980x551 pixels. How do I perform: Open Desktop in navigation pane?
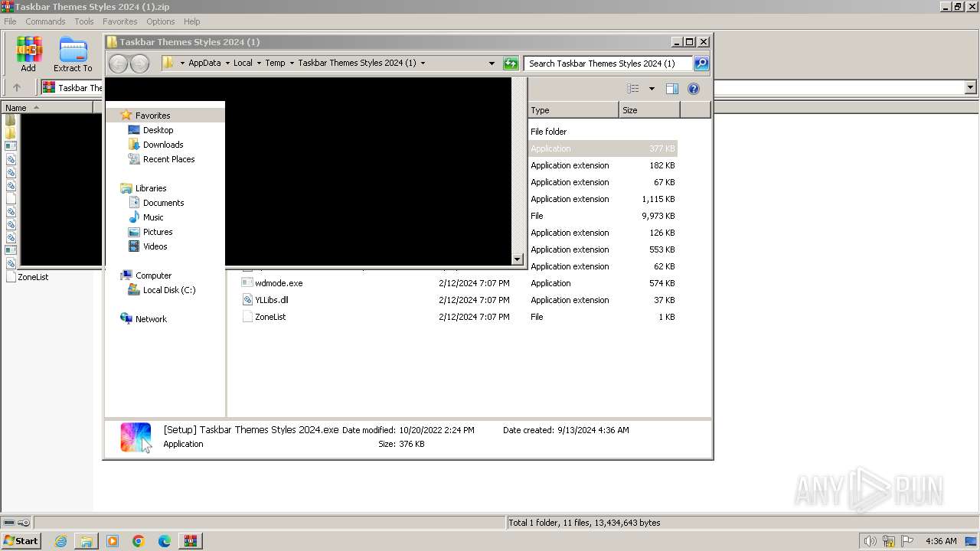(x=158, y=130)
